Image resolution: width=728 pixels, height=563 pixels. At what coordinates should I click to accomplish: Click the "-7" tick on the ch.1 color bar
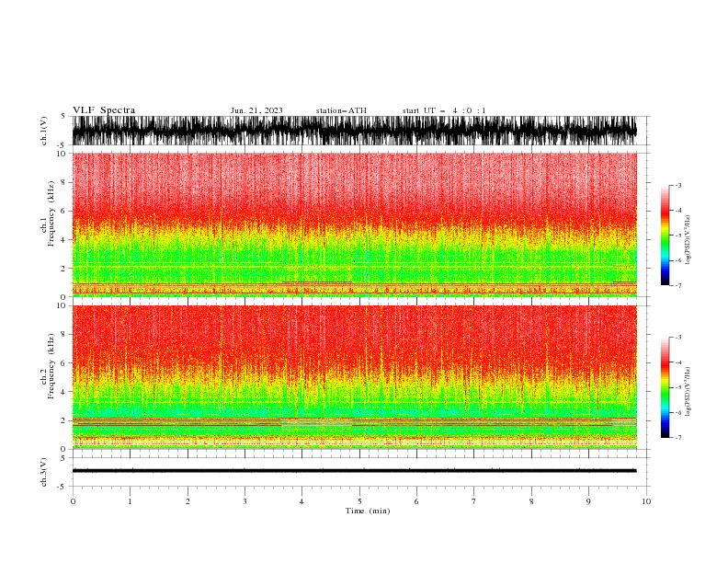(x=677, y=285)
